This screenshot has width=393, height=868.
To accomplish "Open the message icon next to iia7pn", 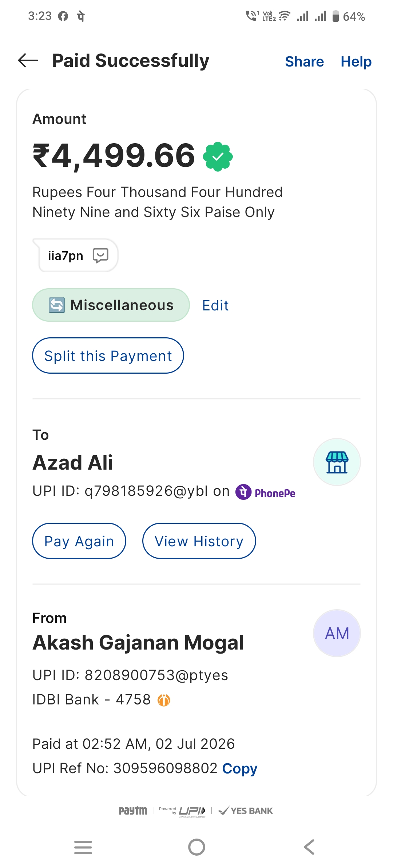I will click(100, 256).
